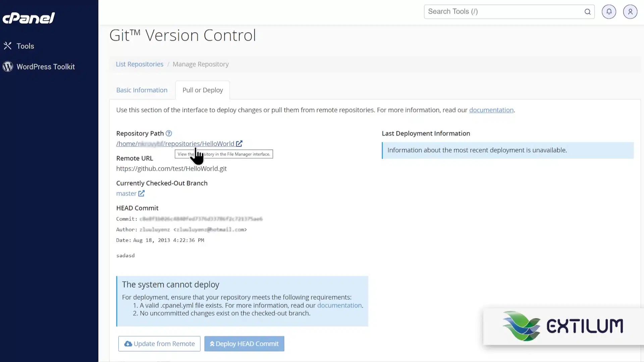Open the master branch link

point(126,193)
